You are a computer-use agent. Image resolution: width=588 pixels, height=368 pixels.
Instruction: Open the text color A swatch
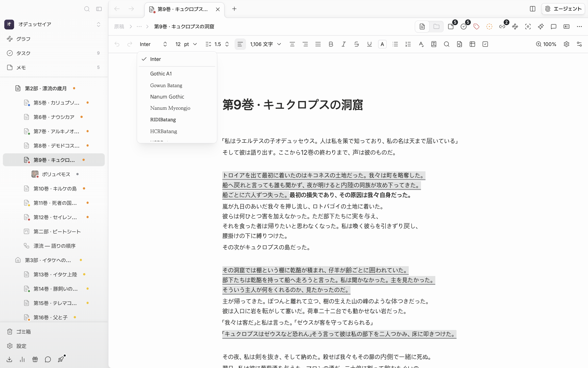(382, 44)
